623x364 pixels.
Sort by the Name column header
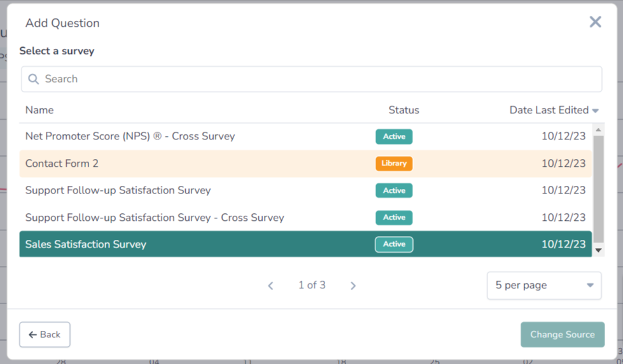39,110
